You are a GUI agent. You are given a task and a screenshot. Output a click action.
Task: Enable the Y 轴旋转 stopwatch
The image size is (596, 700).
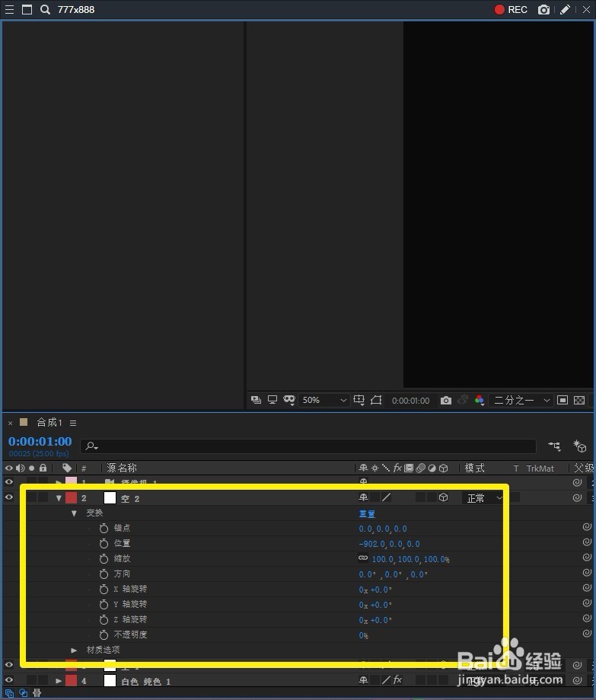(104, 604)
